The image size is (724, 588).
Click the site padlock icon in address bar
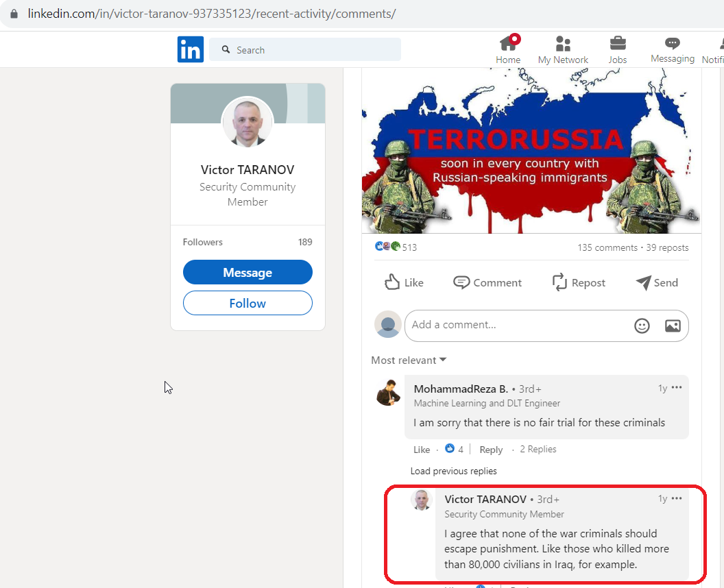coord(14,14)
